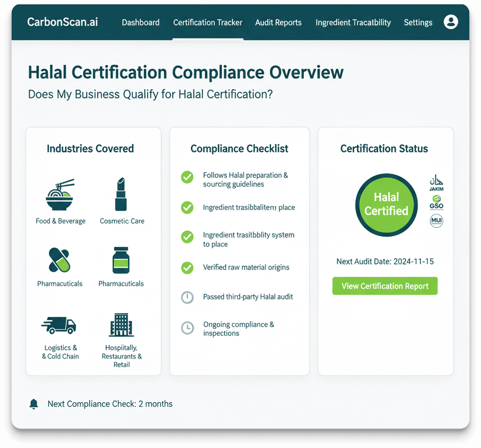Click the MUI certification logo
Screen dimensions: 481x448
436,221
